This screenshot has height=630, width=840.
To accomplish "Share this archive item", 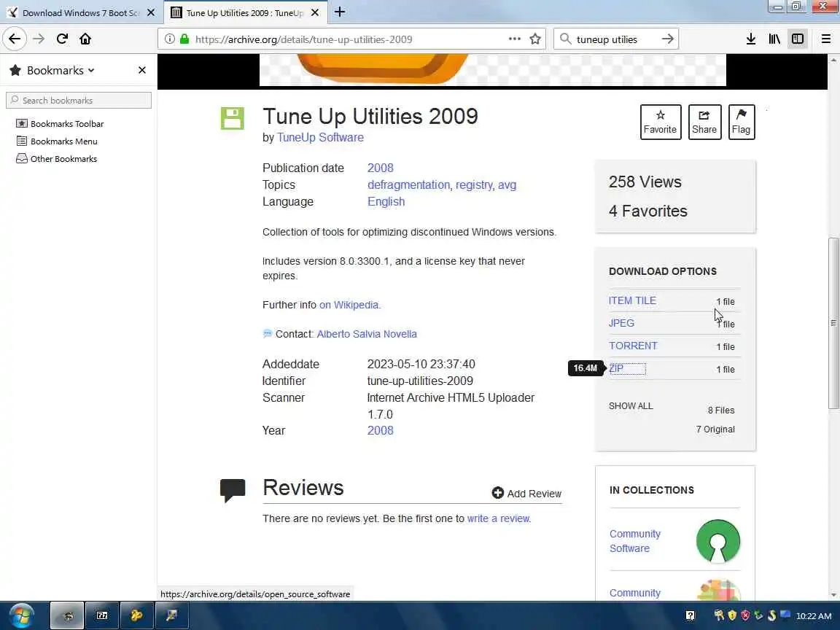I will [704, 122].
